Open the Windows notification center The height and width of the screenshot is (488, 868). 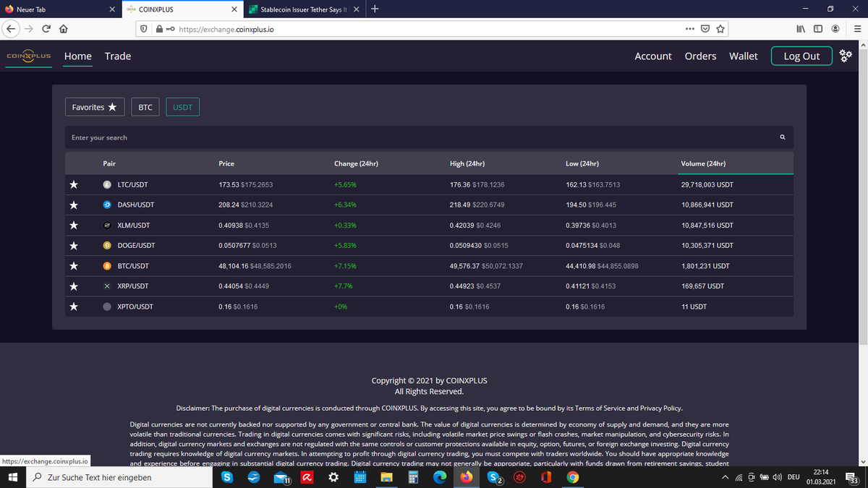[853, 477]
